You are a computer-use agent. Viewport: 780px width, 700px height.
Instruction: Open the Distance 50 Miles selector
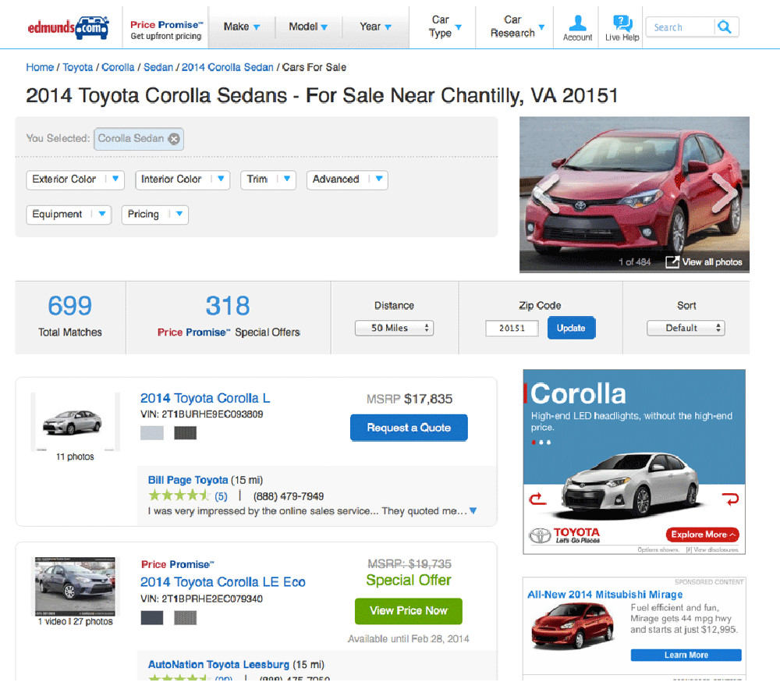tap(394, 328)
